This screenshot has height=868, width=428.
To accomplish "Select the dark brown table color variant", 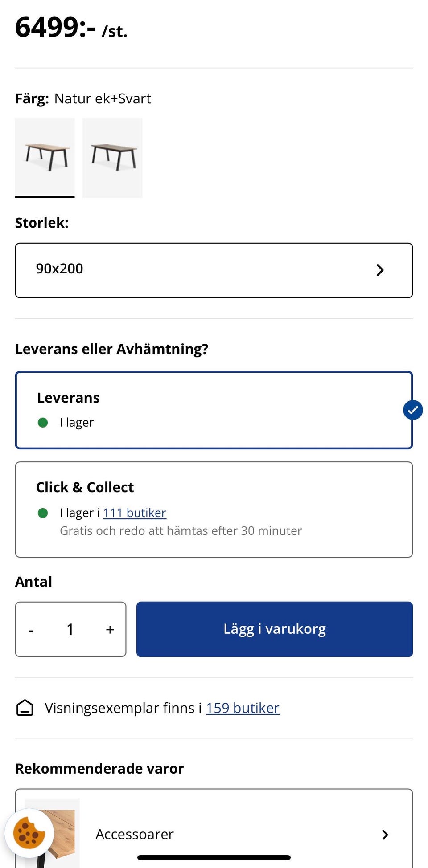I will click(x=112, y=157).
